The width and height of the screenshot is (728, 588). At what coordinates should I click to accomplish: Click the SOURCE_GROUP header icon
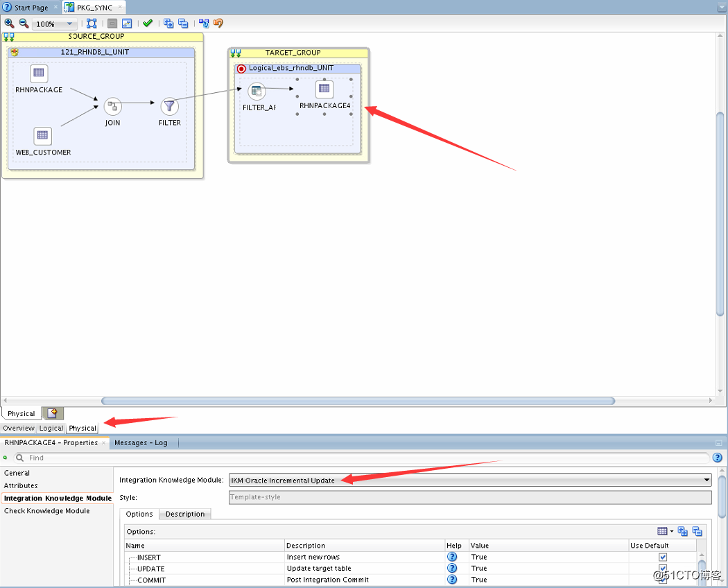click(x=8, y=37)
